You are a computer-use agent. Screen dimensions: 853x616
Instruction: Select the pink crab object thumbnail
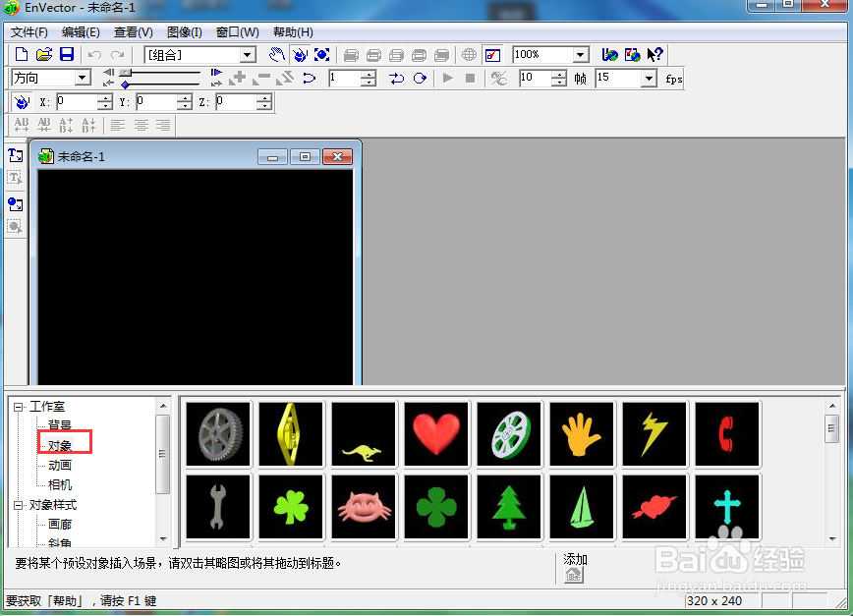tap(364, 507)
